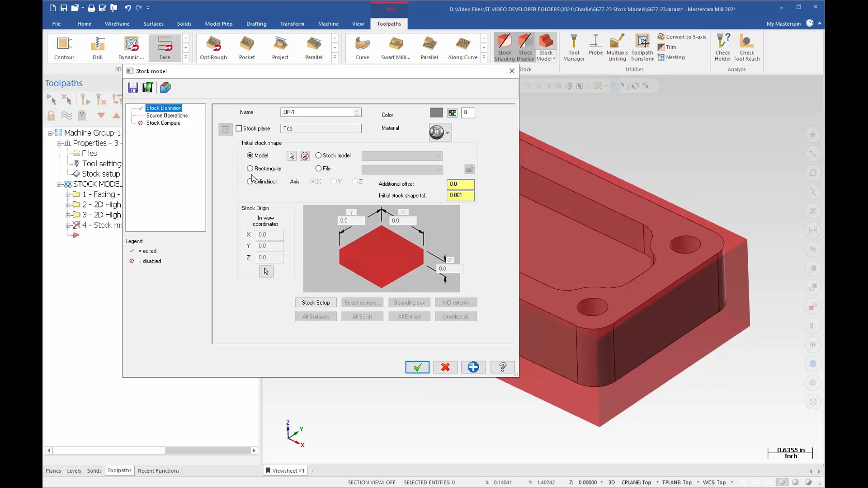
Task: Select the Rectangular stock shape radio button
Action: 250,168
